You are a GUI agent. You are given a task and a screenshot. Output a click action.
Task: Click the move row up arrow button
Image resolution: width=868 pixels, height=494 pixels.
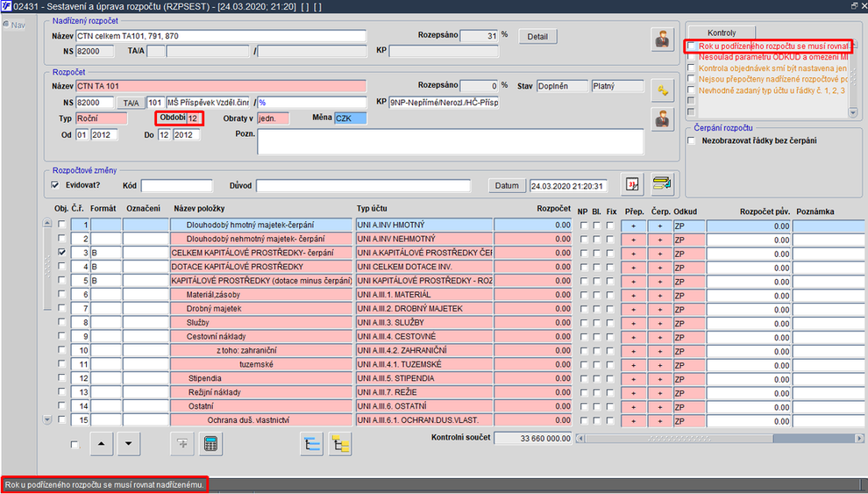[x=102, y=444]
